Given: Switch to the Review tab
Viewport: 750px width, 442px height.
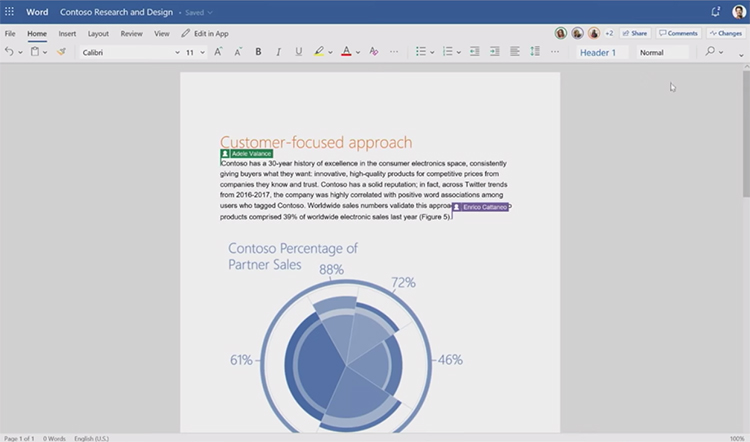Looking at the screenshot, I should (132, 33).
